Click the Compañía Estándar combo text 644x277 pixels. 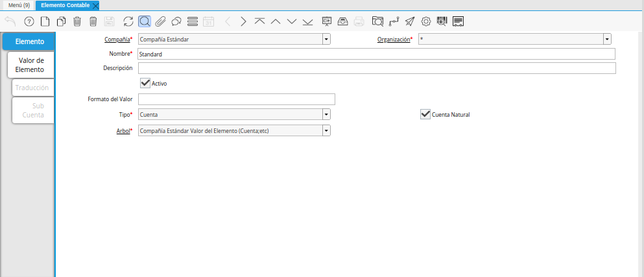(230, 40)
